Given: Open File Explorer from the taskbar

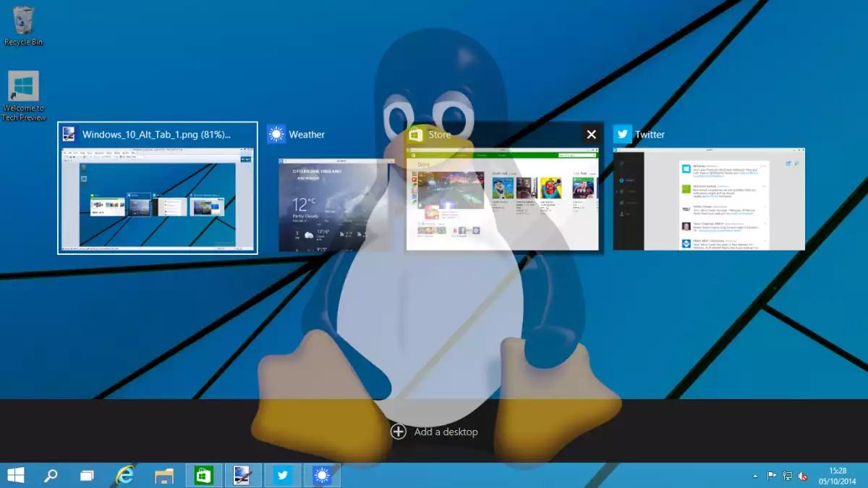Looking at the screenshot, I should click(165, 475).
